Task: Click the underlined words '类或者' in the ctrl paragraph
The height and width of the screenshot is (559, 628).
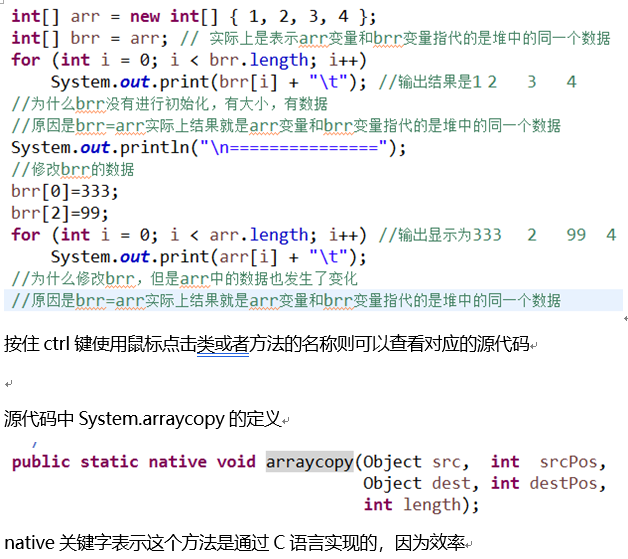Action: [x=223, y=344]
